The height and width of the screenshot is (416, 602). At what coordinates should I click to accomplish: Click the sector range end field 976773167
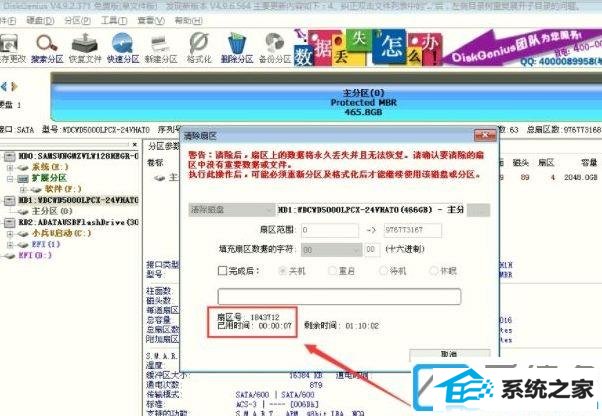[x=413, y=230]
